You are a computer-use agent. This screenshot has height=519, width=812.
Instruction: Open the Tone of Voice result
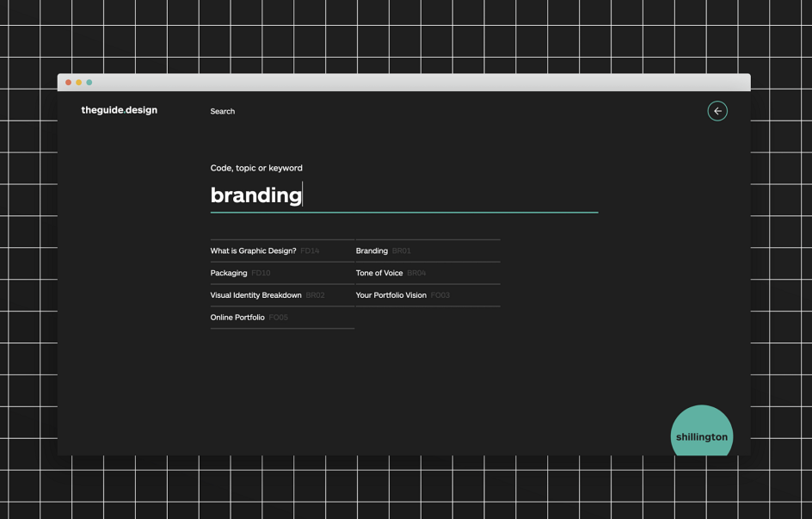point(379,273)
